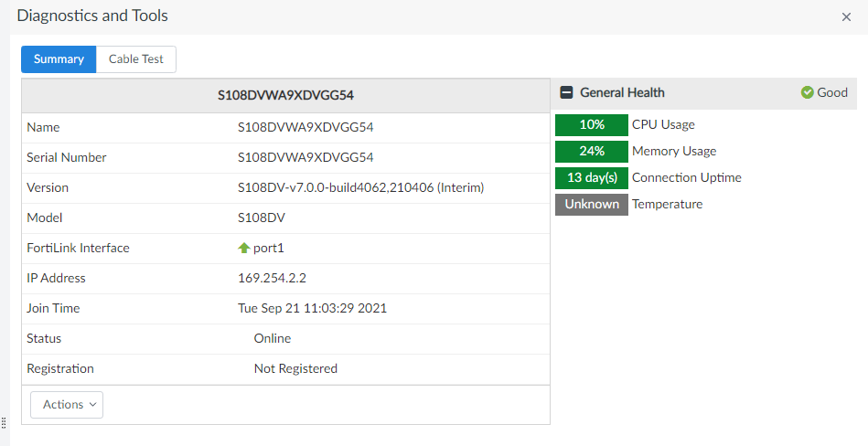The image size is (868, 446).
Task: Click the Diagnostics and Tools title
Action: pyautogui.click(x=92, y=16)
